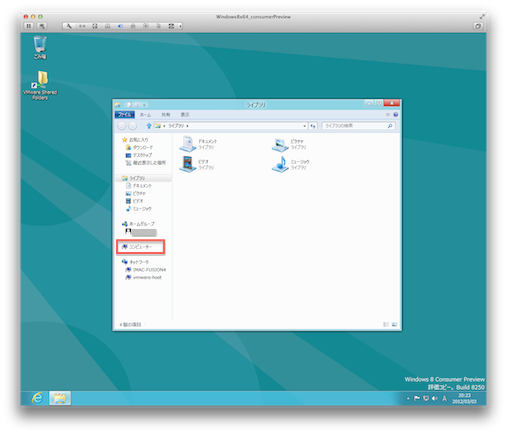Select ミュージック library in content area
Image resolution: width=507 pixels, height=434 pixels.
point(291,164)
